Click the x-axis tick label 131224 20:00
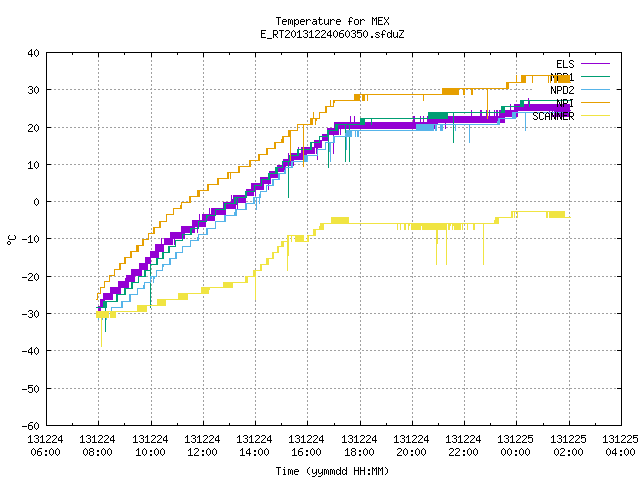The height and width of the screenshot is (480, 640). pos(411,446)
